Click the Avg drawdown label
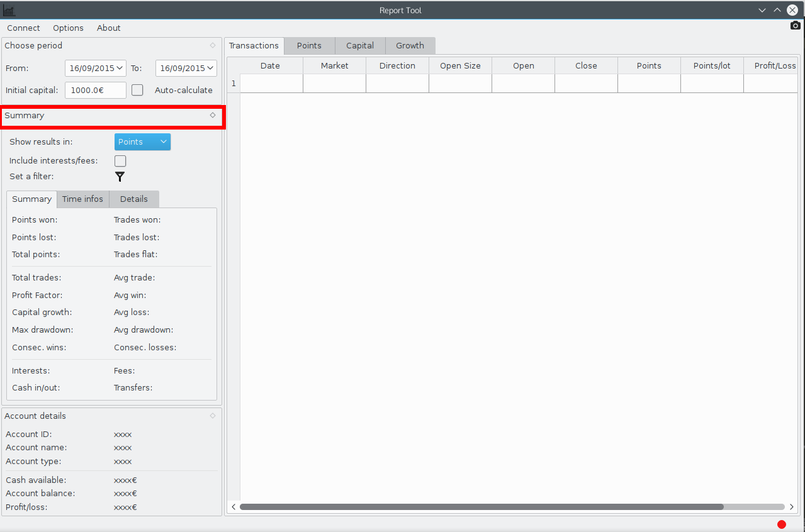 click(144, 330)
